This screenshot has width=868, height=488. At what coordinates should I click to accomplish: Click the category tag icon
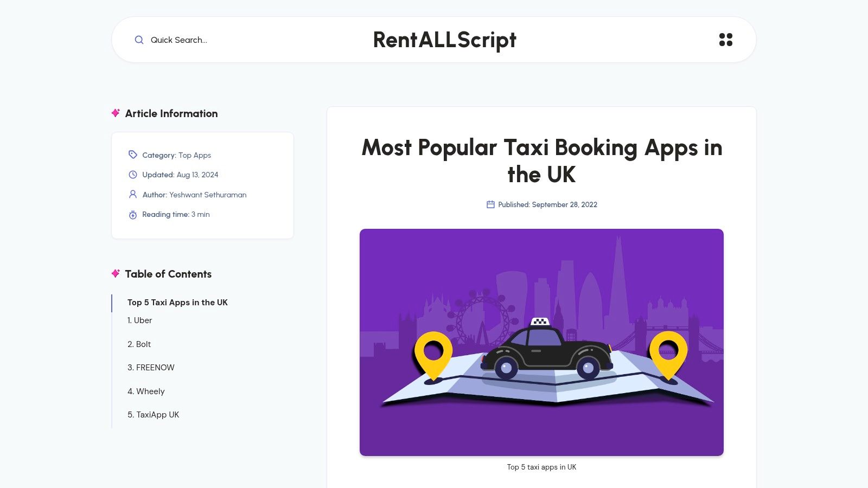point(133,155)
